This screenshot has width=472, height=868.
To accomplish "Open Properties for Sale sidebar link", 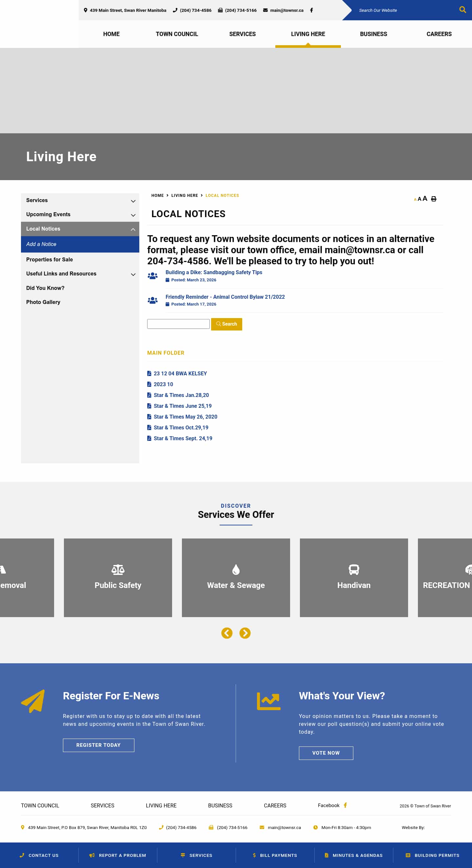I will 49,259.
